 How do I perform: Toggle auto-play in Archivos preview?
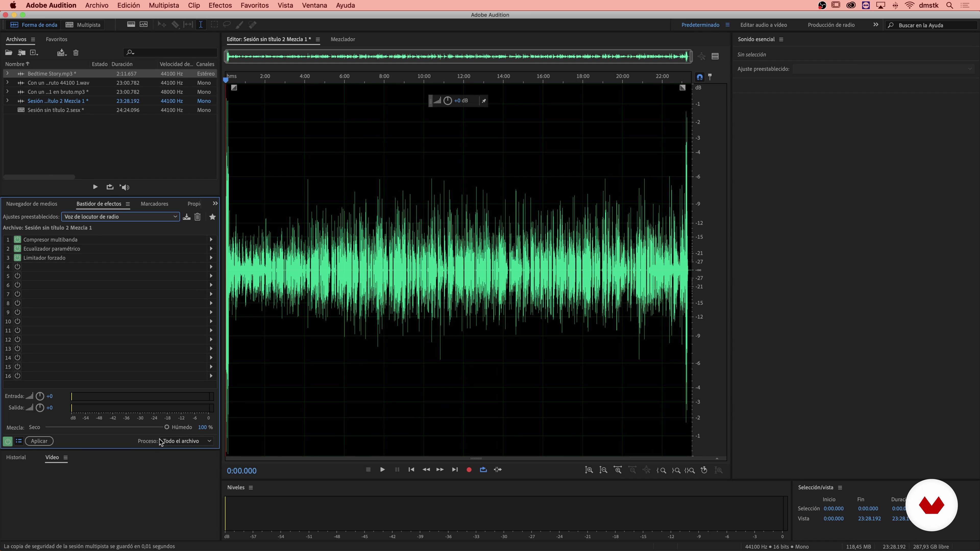click(x=125, y=187)
